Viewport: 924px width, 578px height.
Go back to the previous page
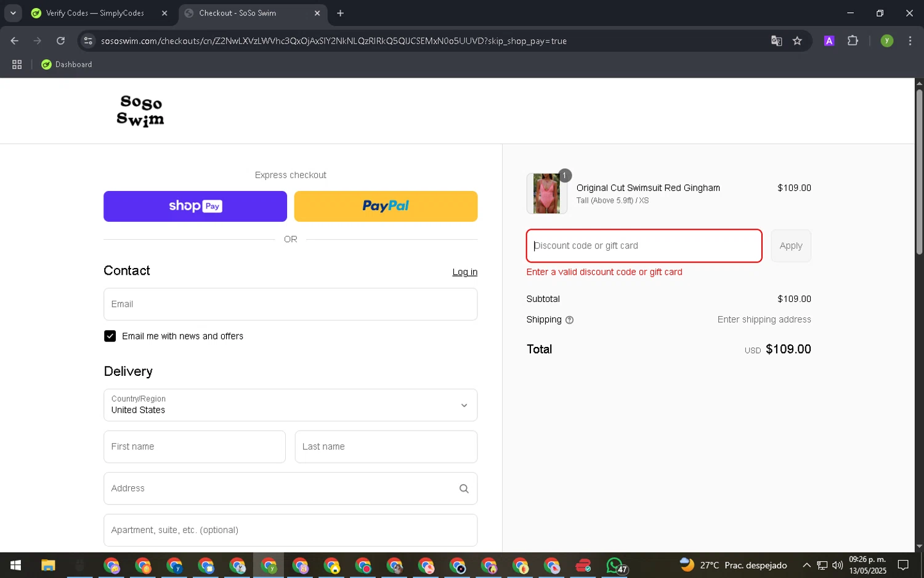15,41
